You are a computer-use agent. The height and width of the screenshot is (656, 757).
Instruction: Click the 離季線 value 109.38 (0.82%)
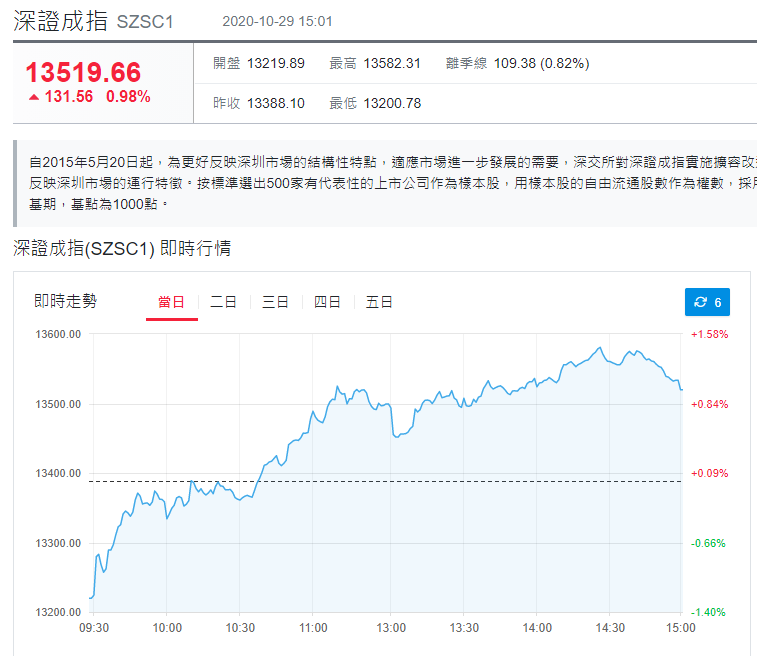coord(542,63)
